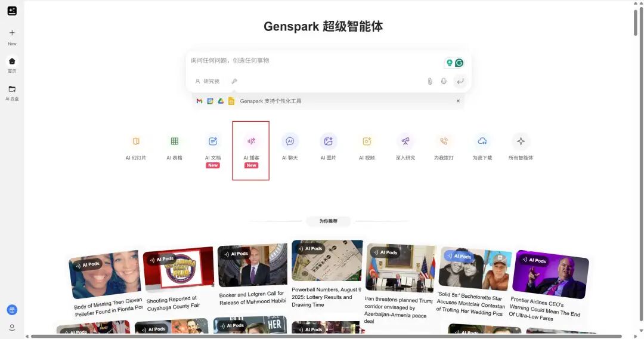Click the green lightbulb icon in prompt box

coord(450,63)
